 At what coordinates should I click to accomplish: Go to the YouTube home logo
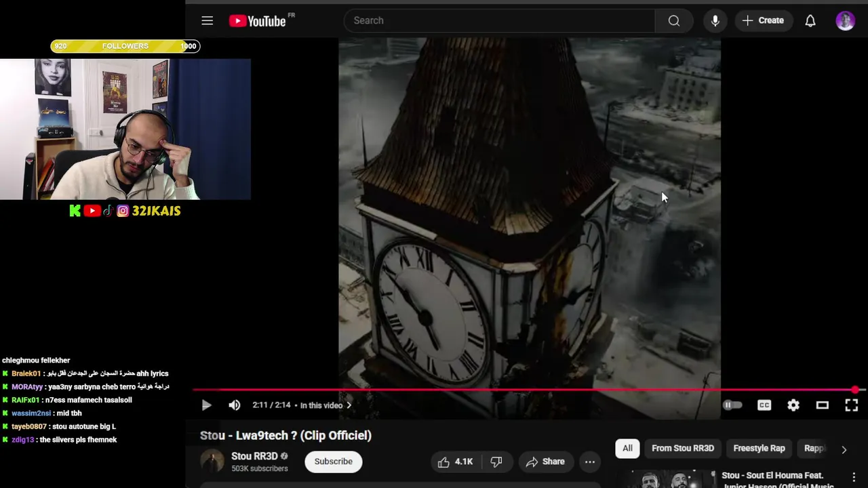[258, 21]
